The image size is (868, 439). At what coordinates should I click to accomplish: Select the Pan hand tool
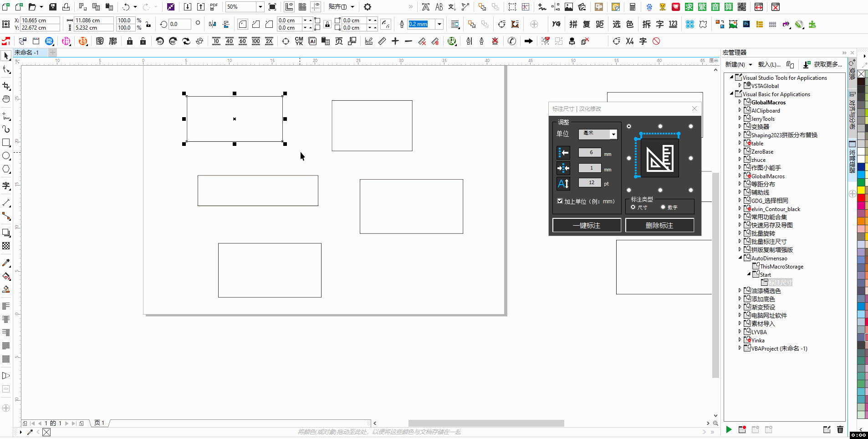tap(6, 99)
